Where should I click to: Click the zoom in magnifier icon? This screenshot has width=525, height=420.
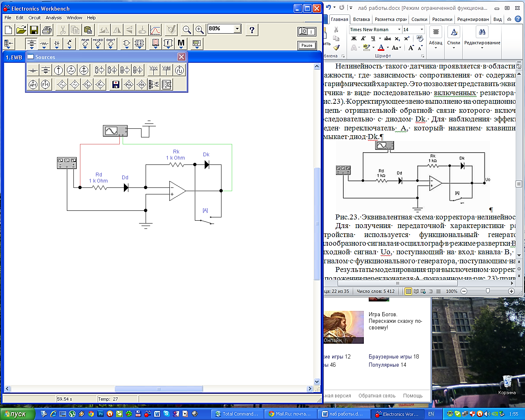click(x=200, y=30)
